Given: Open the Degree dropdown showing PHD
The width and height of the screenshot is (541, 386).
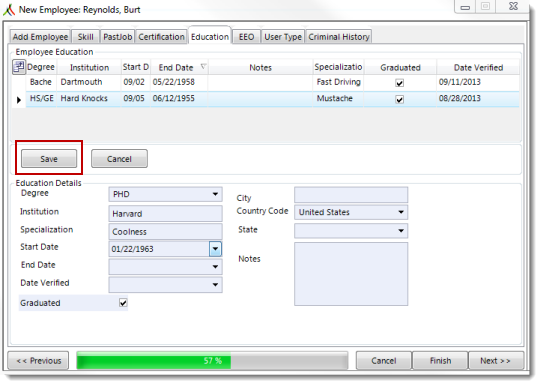Looking at the screenshot, I should tap(215, 194).
